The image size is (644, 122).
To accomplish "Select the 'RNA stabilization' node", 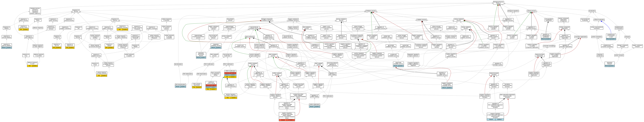I will (328, 96).
